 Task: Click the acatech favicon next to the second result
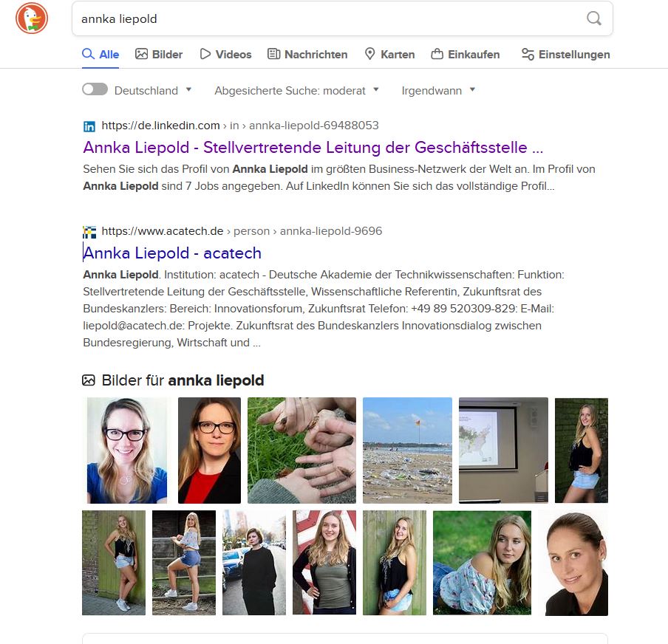[89, 232]
